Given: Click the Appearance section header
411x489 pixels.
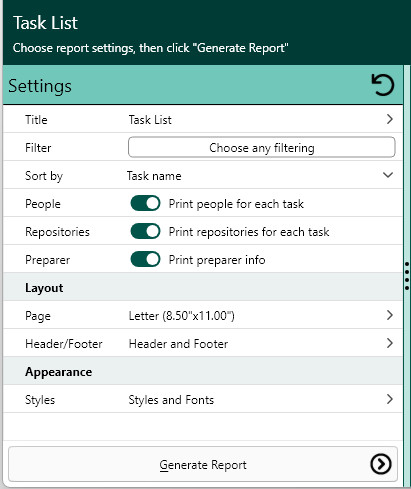Looking at the screenshot, I should tap(203, 371).
